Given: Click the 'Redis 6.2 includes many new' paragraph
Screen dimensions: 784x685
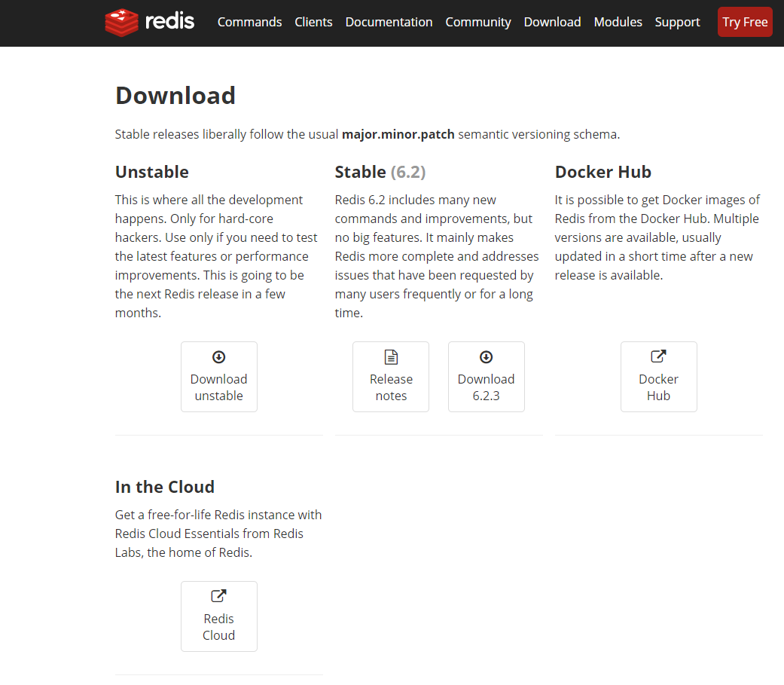Looking at the screenshot, I should 437,256.
